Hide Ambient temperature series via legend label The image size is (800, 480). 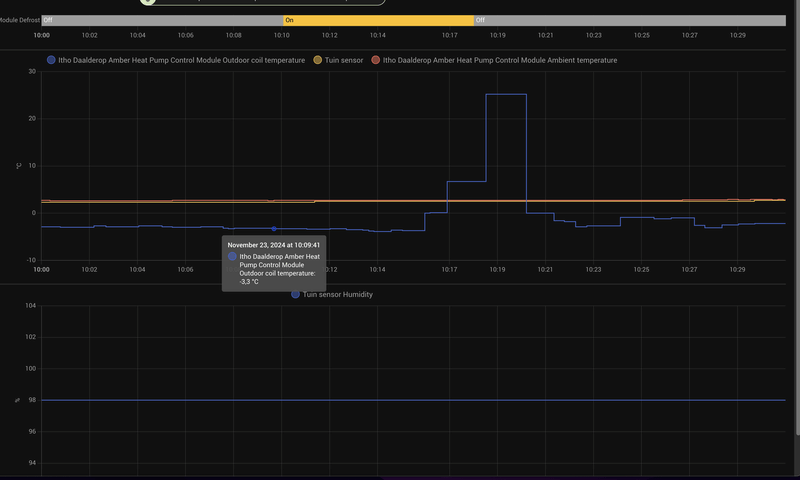click(x=500, y=60)
